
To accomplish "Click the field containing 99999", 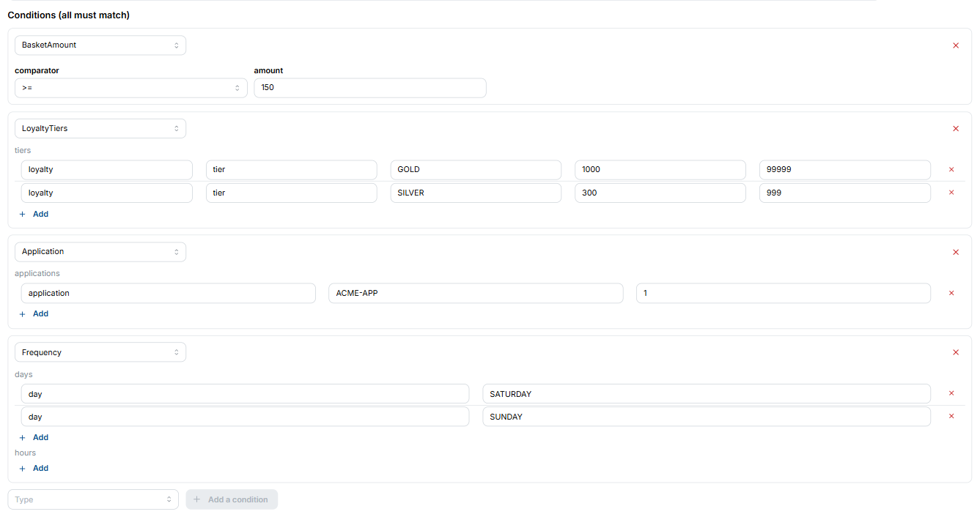I will point(845,170).
